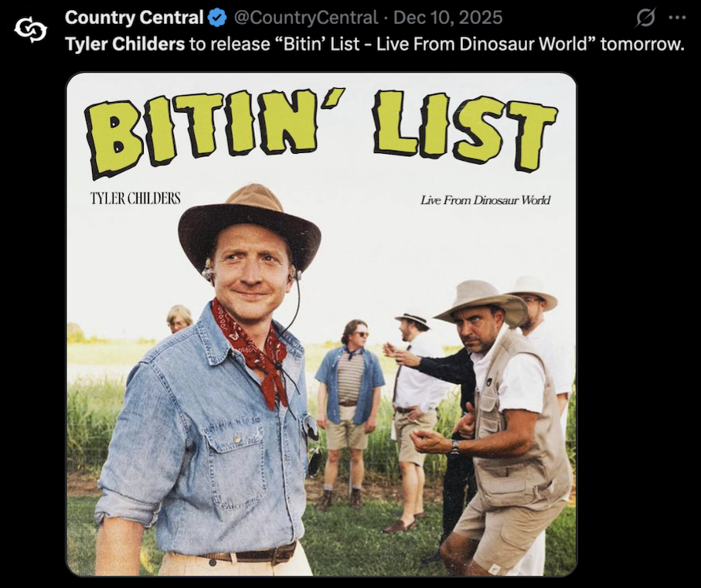Image resolution: width=701 pixels, height=588 pixels.
Task: Open the three-dot more options menu
Action: click(x=676, y=17)
